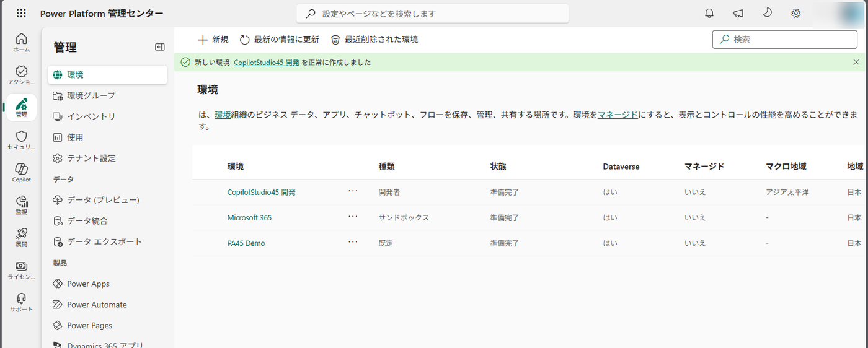Screen dimensions: 868x348
Task: Open more options for Microsoft 365
Action: pos(353,217)
